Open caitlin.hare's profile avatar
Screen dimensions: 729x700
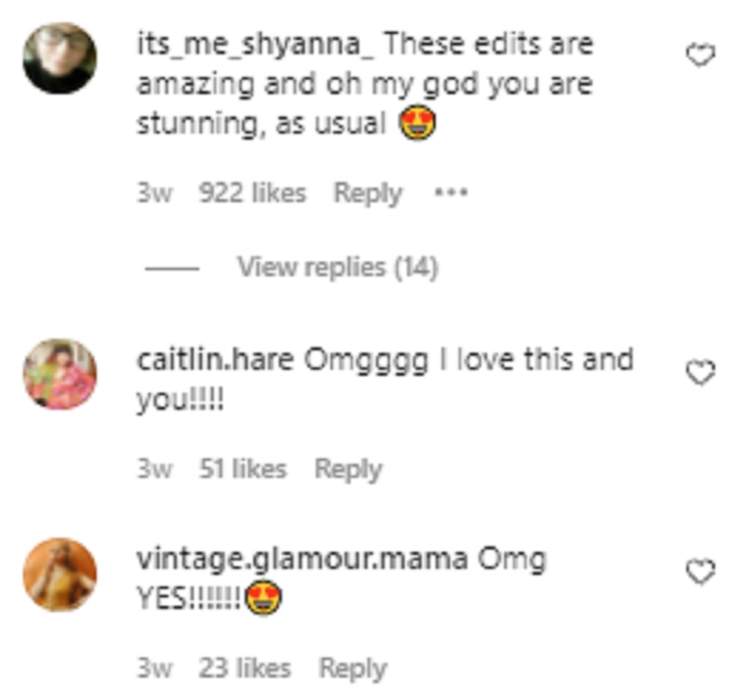[60, 374]
